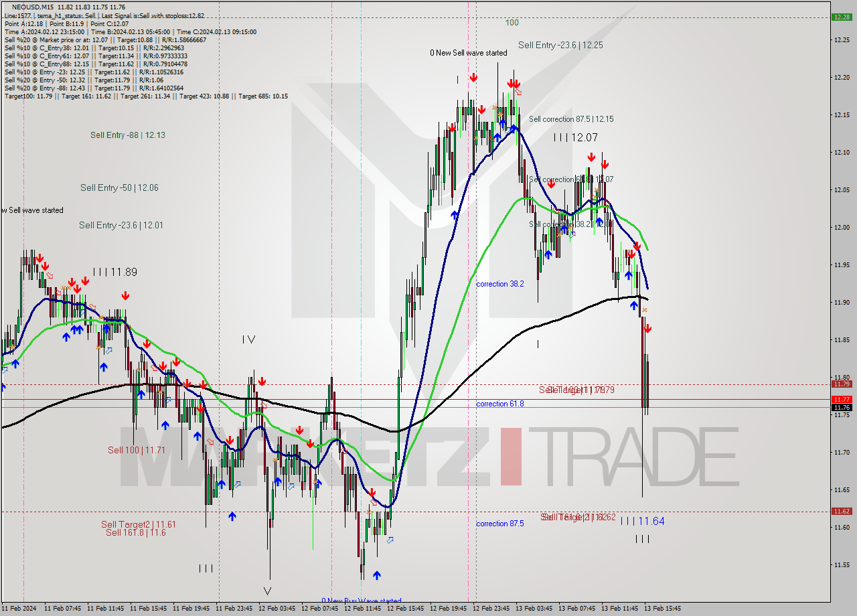
Task: Click 'Sell Entry -50 | 12.06' label
Action: point(119,187)
